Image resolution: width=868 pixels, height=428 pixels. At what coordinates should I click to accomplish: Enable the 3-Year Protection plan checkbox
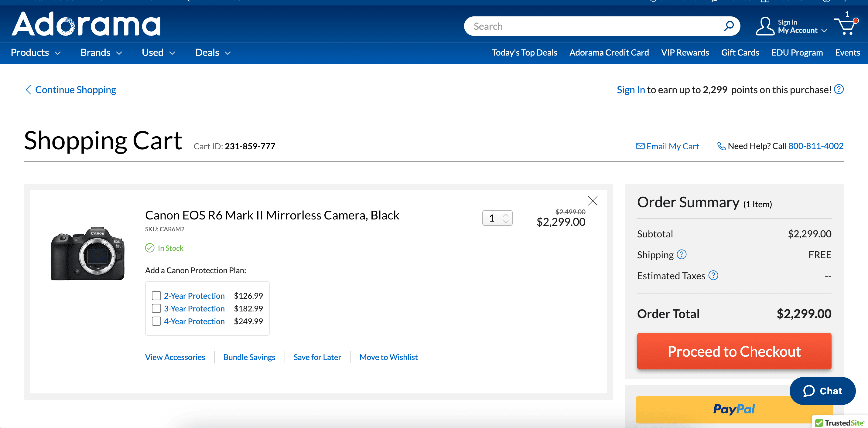tap(156, 308)
